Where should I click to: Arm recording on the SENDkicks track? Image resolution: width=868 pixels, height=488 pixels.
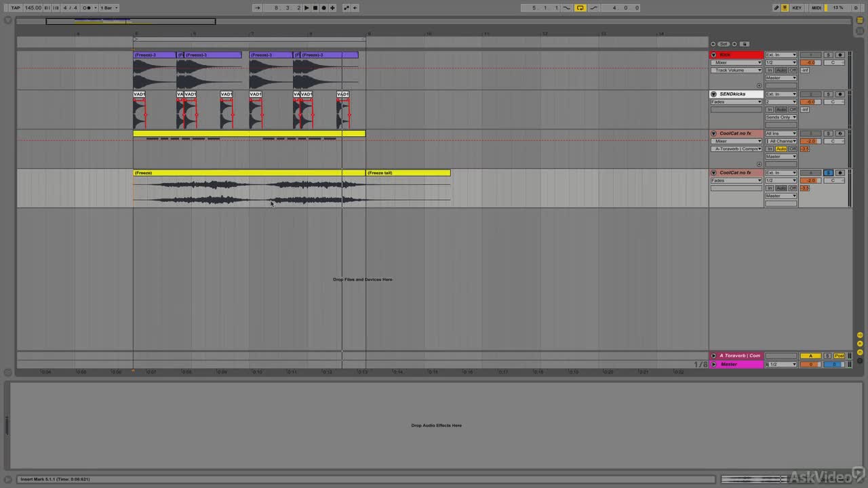[x=840, y=94]
